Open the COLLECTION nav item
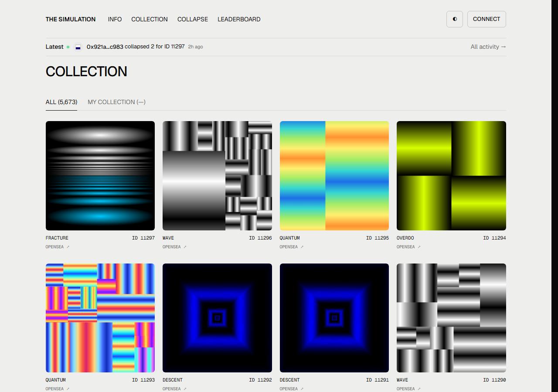 [150, 19]
